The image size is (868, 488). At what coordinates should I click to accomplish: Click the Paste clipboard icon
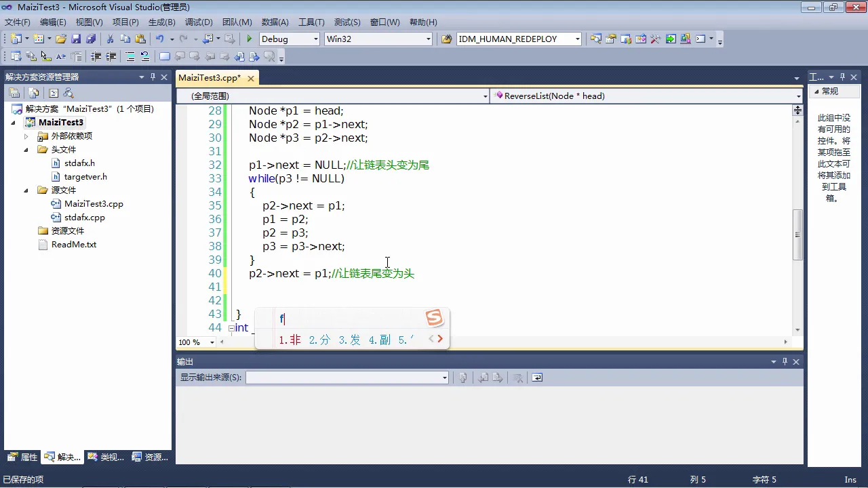point(140,39)
